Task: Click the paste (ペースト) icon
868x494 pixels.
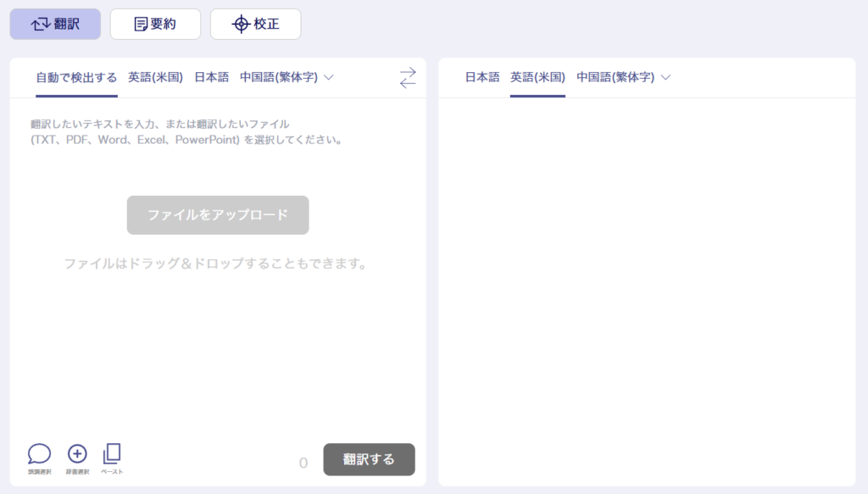Action: pyautogui.click(x=112, y=454)
